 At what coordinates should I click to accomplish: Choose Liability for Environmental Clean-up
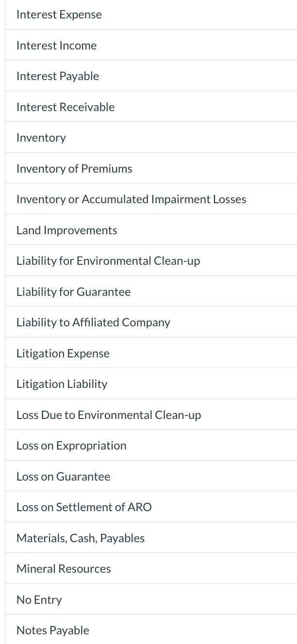pos(108,260)
